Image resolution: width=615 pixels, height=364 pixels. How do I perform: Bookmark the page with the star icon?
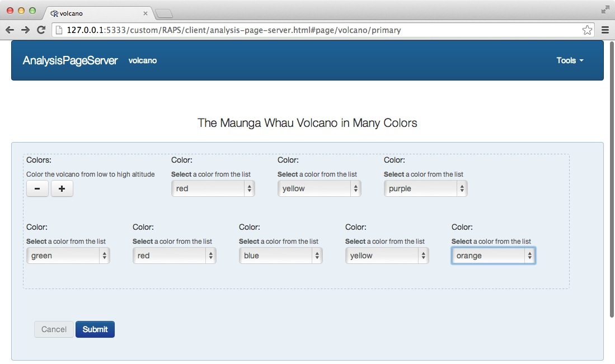click(587, 30)
